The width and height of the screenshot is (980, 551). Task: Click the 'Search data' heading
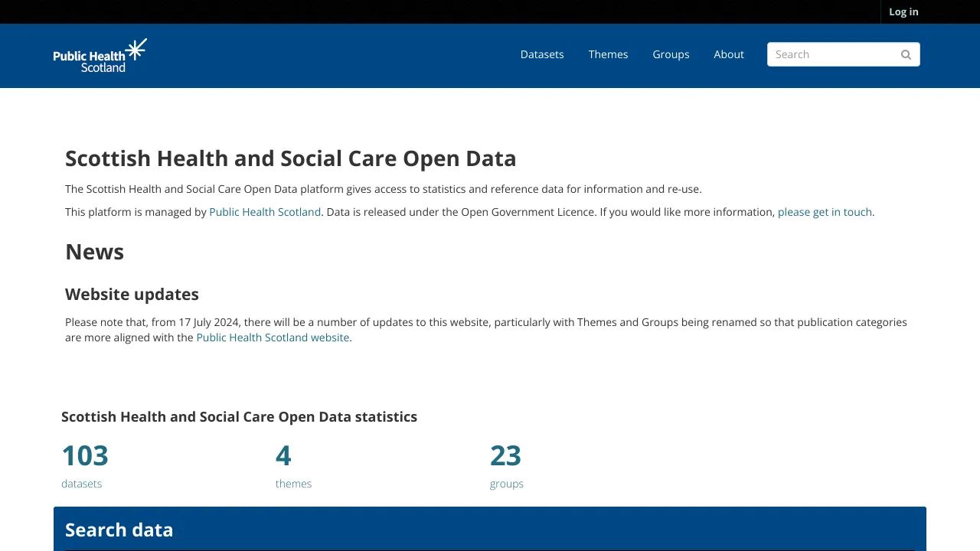tap(119, 530)
